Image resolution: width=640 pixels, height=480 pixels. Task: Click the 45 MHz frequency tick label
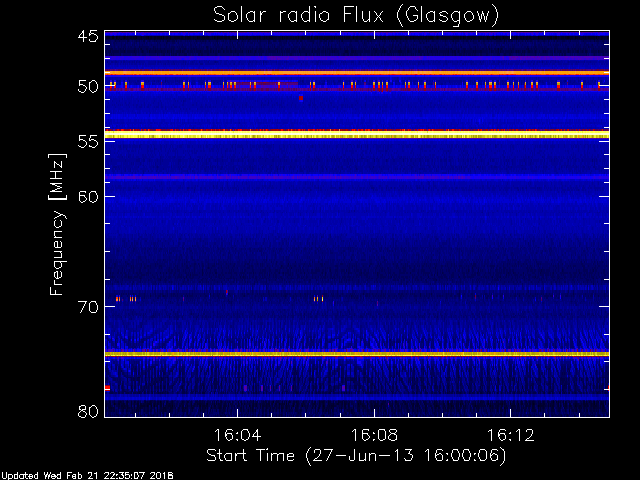(x=87, y=37)
